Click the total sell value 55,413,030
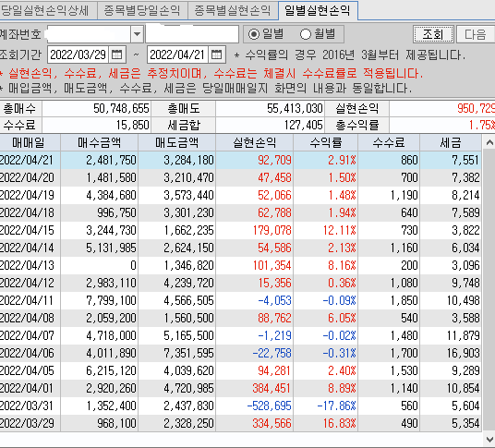 pos(295,109)
